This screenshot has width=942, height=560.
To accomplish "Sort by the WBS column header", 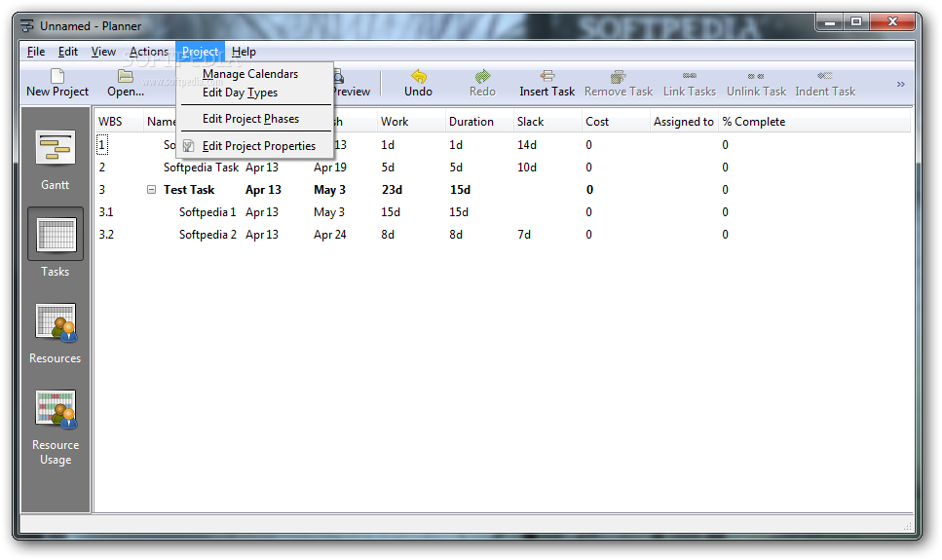I will (x=119, y=122).
